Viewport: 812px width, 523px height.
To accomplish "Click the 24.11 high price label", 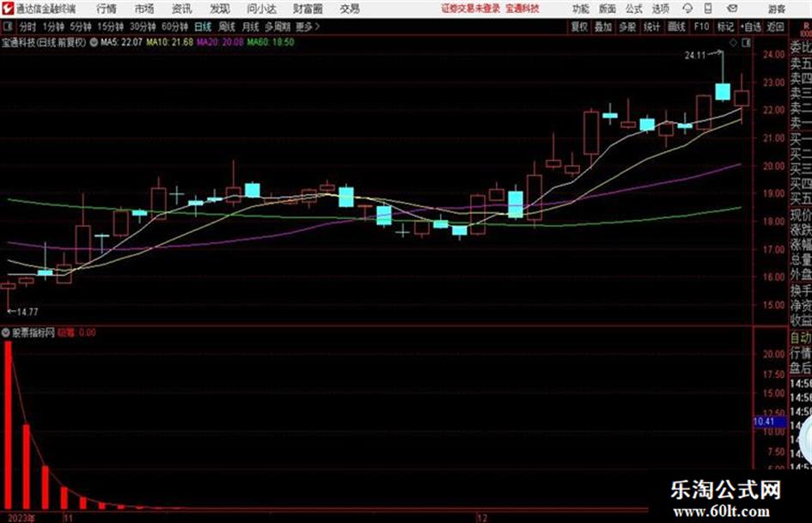I will pos(695,56).
